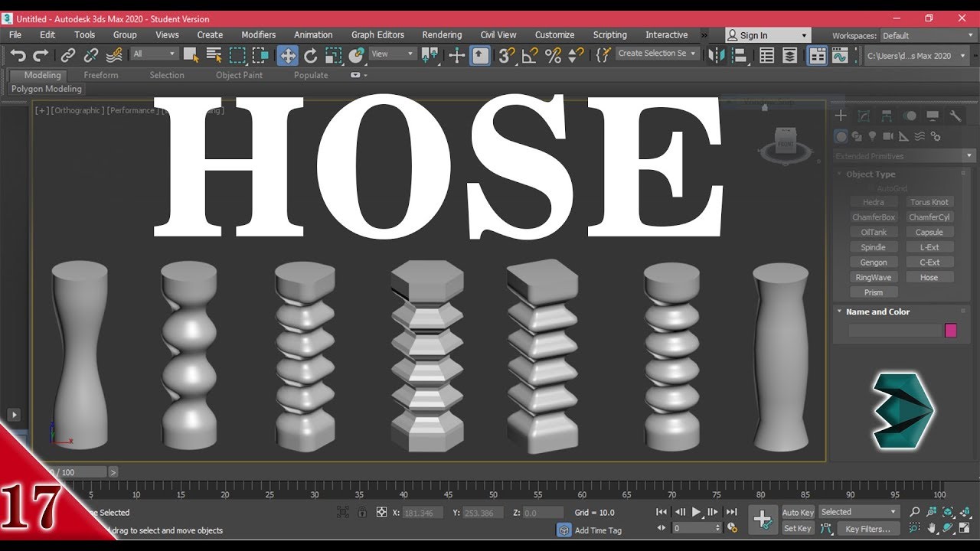980x551 pixels.
Task: Open the key mode Selected dropdown
Action: tap(859, 512)
